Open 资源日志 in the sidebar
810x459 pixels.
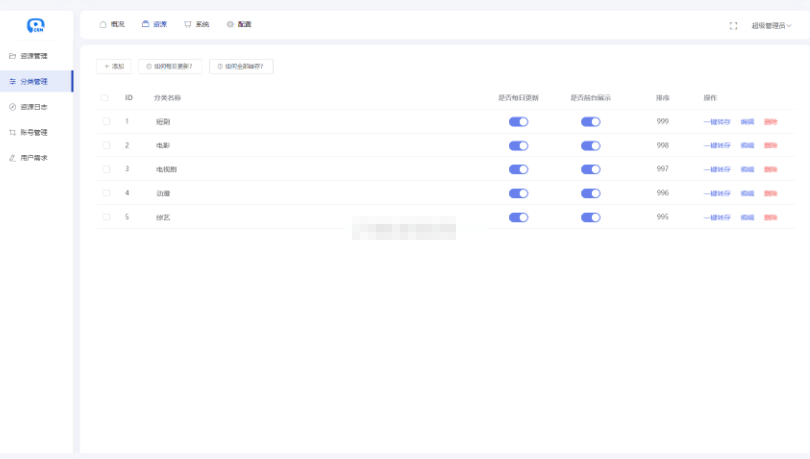(34, 107)
